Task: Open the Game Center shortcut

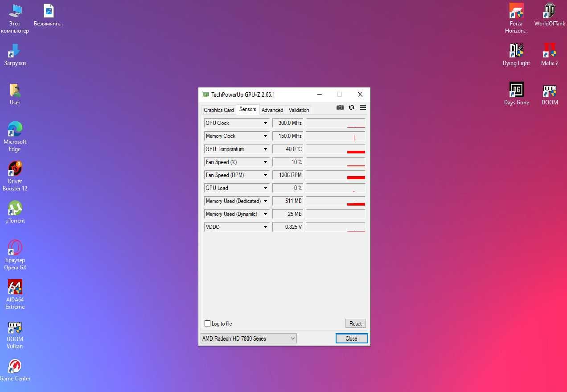Action: point(15,370)
